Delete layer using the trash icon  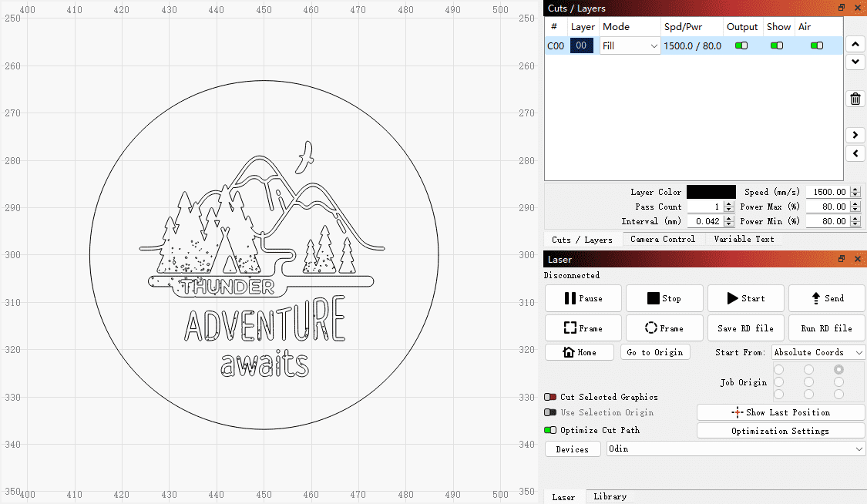click(x=855, y=99)
